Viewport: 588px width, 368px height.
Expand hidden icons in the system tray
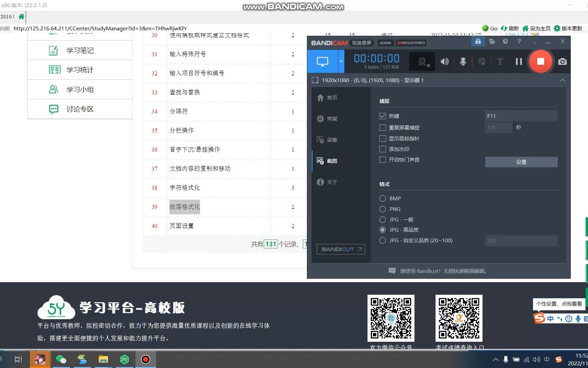(495, 359)
